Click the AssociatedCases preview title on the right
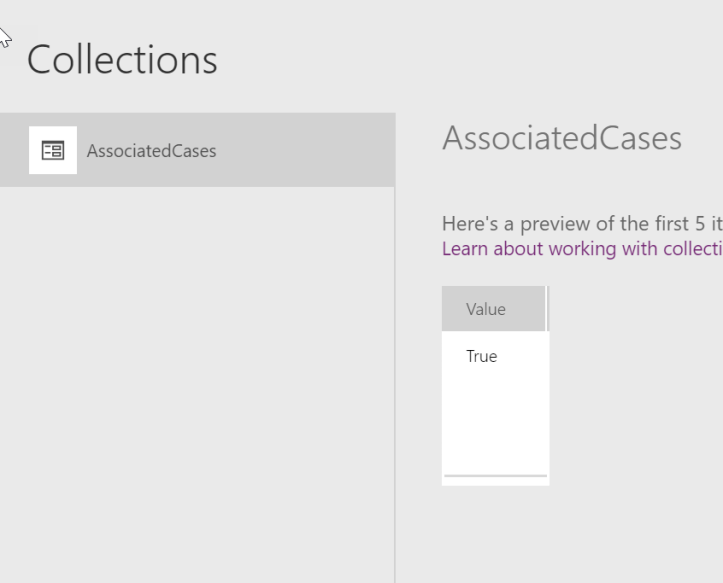The image size is (723, 583). point(561,139)
